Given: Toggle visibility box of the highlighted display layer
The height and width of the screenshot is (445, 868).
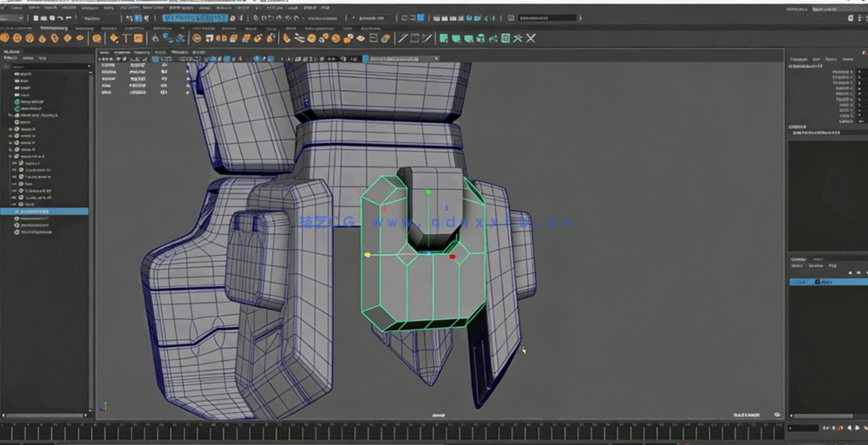Looking at the screenshot, I should [x=795, y=282].
